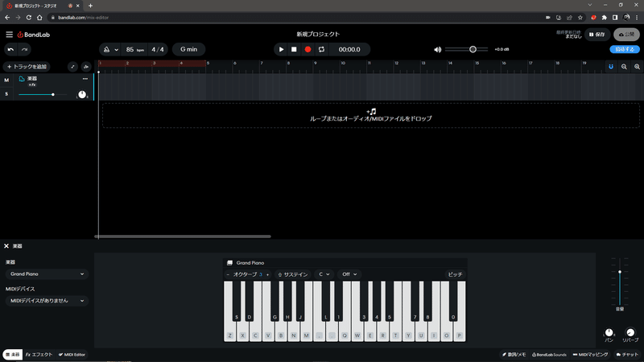The width and height of the screenshot is (644, 362).
Task: Toggle the snap-to-grid magnet
Action: click(x=611, y=67)
